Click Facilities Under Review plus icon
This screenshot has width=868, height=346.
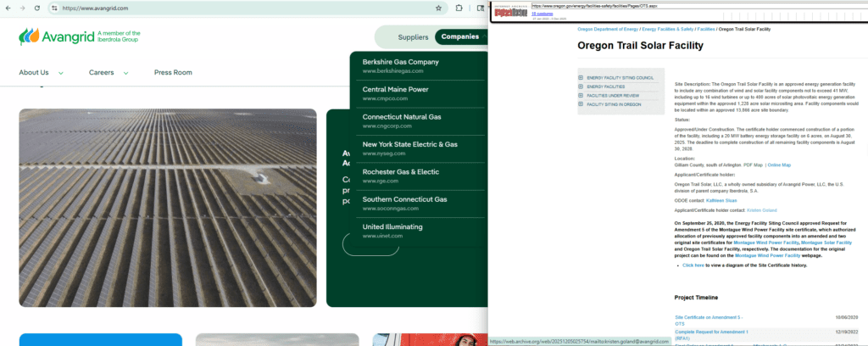pyautogui.click(x=581, y=95)
